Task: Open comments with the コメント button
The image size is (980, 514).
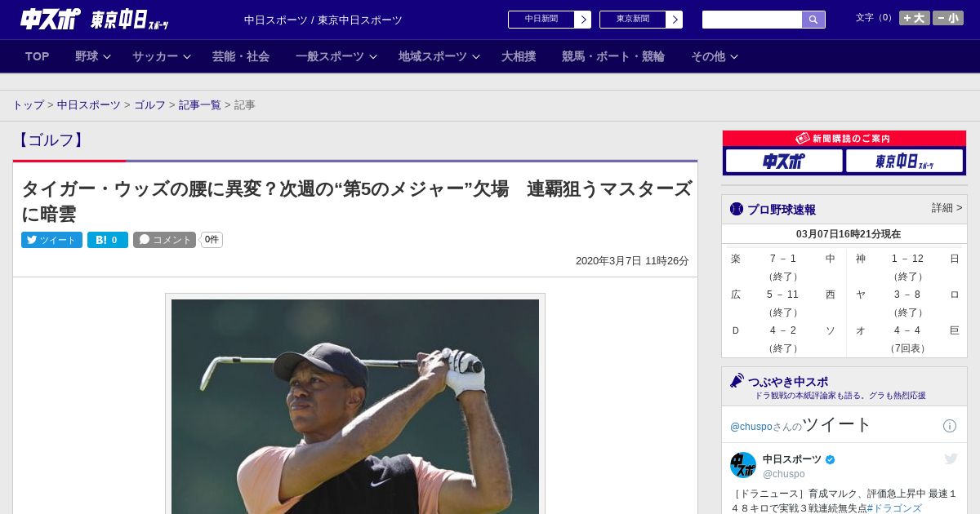Action: (x=164, y=240)
